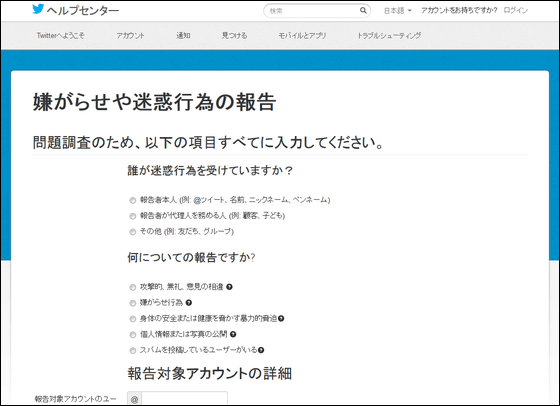Select radio 報告者が代理人を務める人
This screenshot has width=560, height=406.
pyautogui.click(x=133, y=216)
